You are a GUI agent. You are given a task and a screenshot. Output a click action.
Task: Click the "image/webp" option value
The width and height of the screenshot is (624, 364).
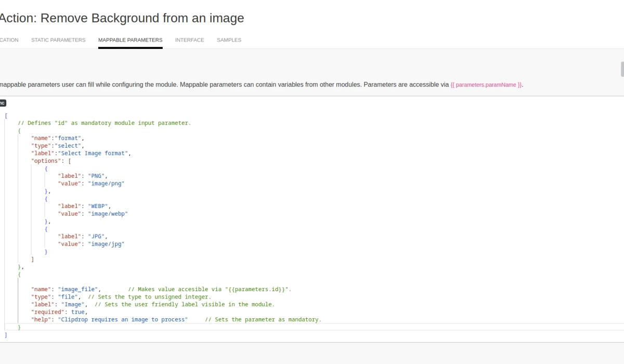[108, 213]
